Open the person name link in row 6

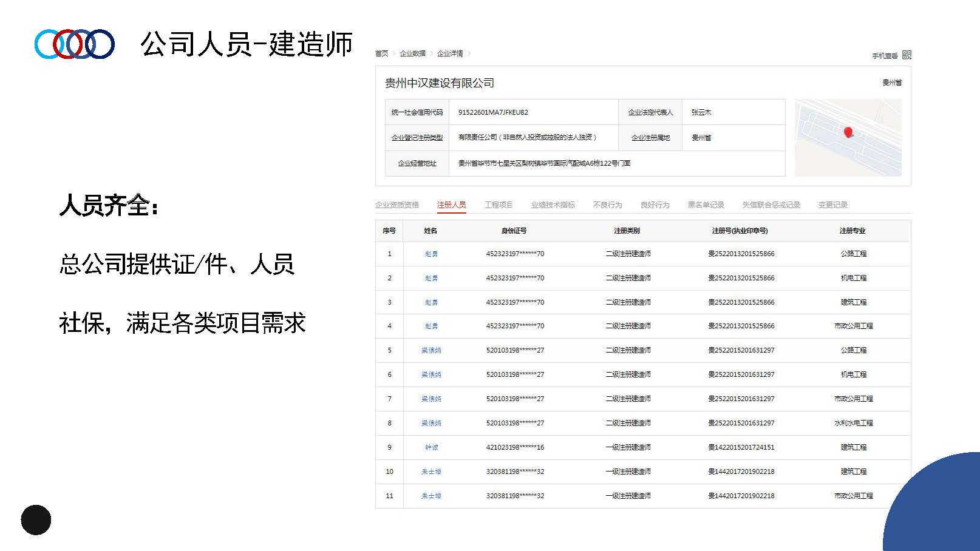(x=431, y=375)
